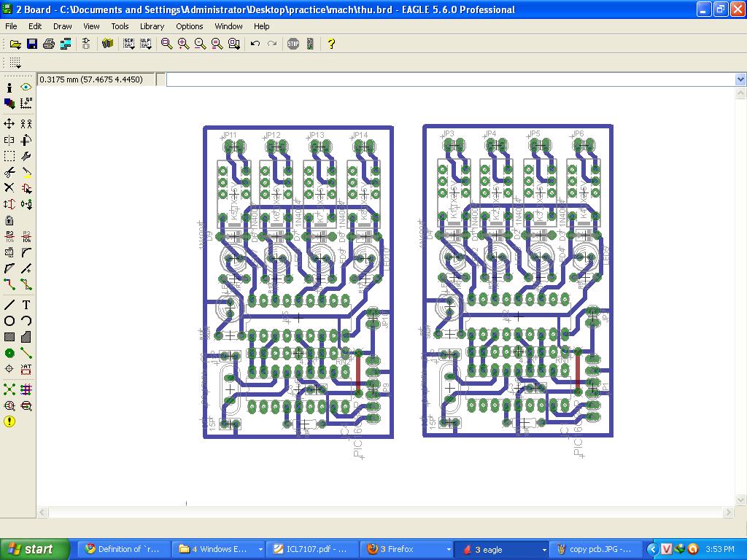
Task: Select the Route tool
Action: pos(9,285)
